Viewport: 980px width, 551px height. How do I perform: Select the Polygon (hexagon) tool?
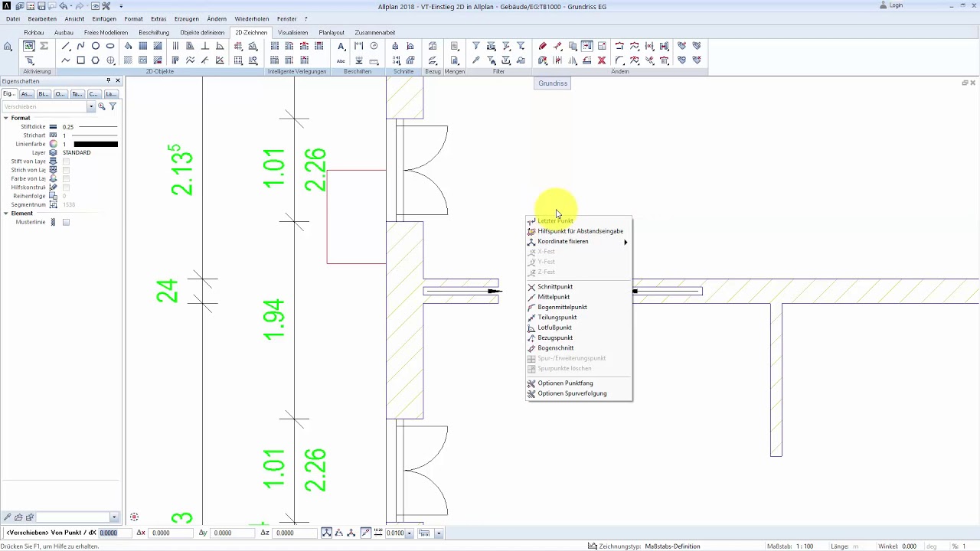tap(96, 60)
